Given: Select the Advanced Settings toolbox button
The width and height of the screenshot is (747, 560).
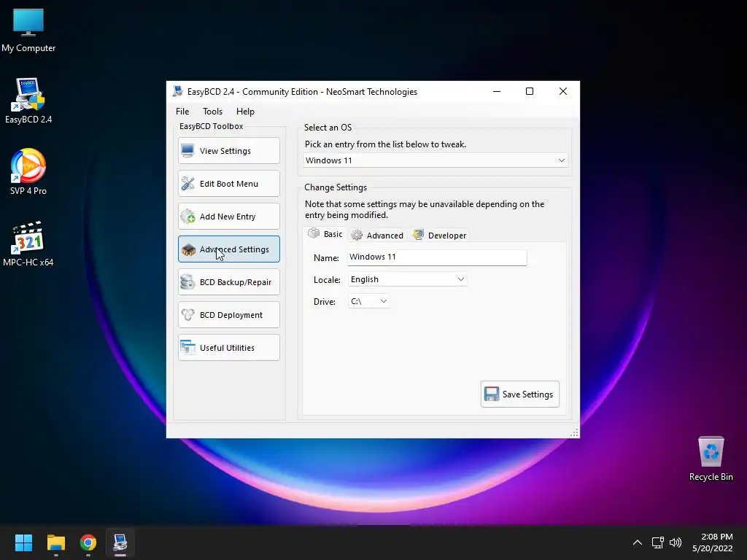Looking at the screenshot, I should coord(228,249).
